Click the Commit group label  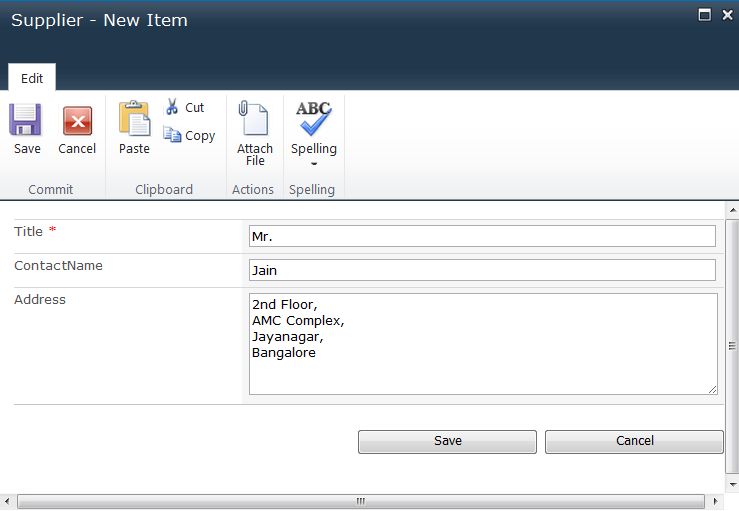pos(50,190)
